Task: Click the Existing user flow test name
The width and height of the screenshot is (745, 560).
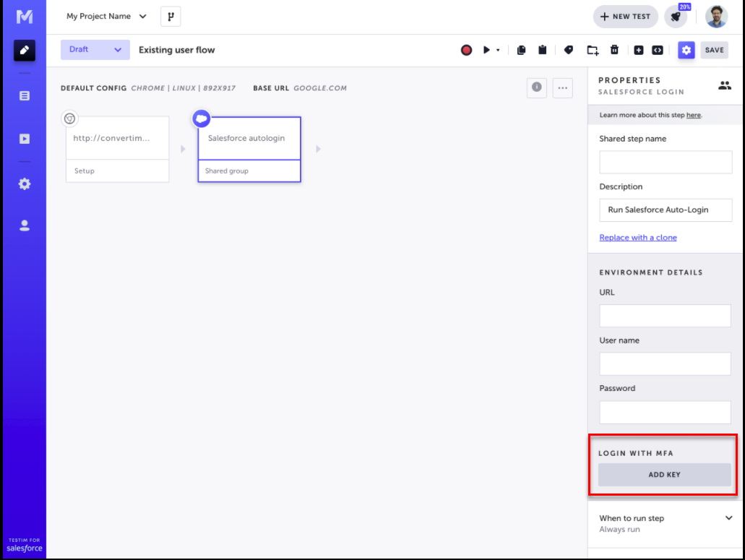Action: pyautogui.click(x=177, y=50)
